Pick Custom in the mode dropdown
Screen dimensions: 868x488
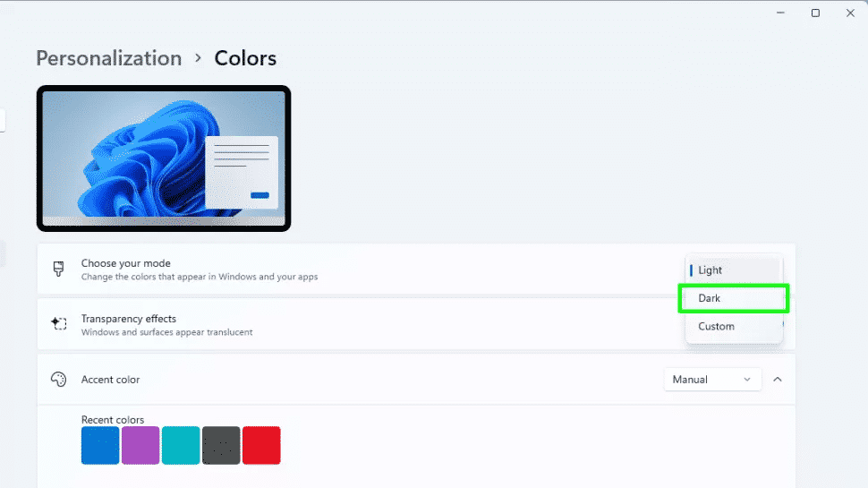pos(732,327)
